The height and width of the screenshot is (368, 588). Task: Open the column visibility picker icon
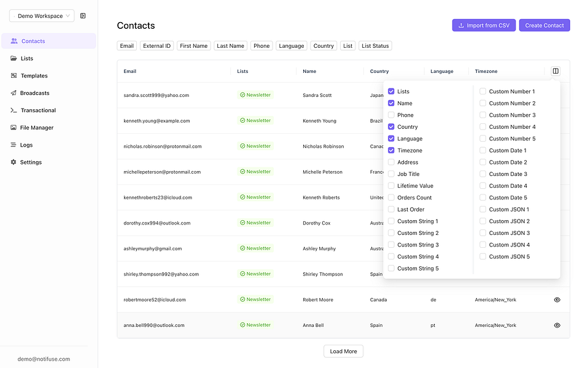click(555, 71)
